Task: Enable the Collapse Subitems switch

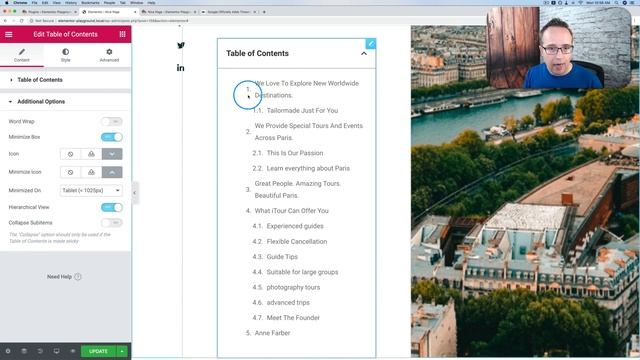Action: coord(111,223)
